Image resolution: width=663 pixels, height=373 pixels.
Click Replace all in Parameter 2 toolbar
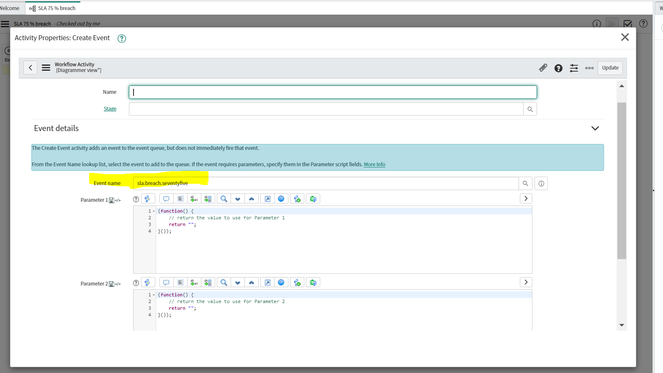click(x=208, y=282)
